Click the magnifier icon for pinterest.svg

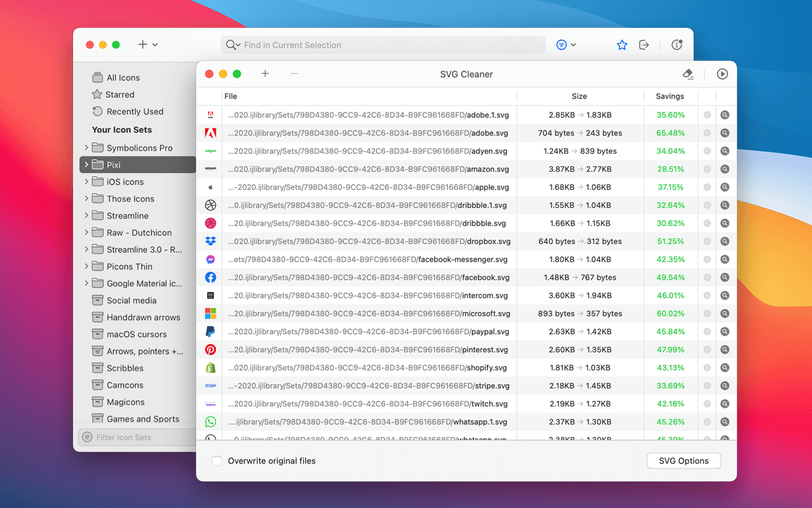point(725,350)
